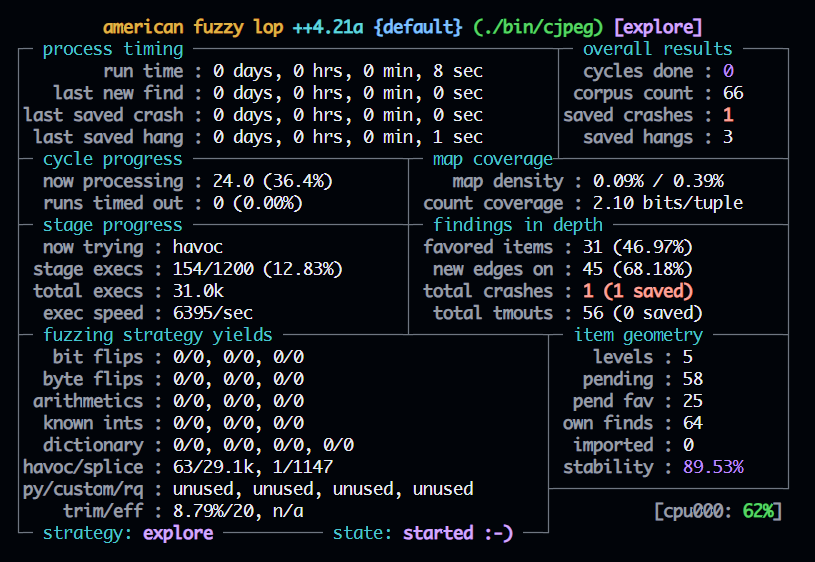Click the 'arithmetics' row label
815x562 pixels.
click(x=88, y=401)
